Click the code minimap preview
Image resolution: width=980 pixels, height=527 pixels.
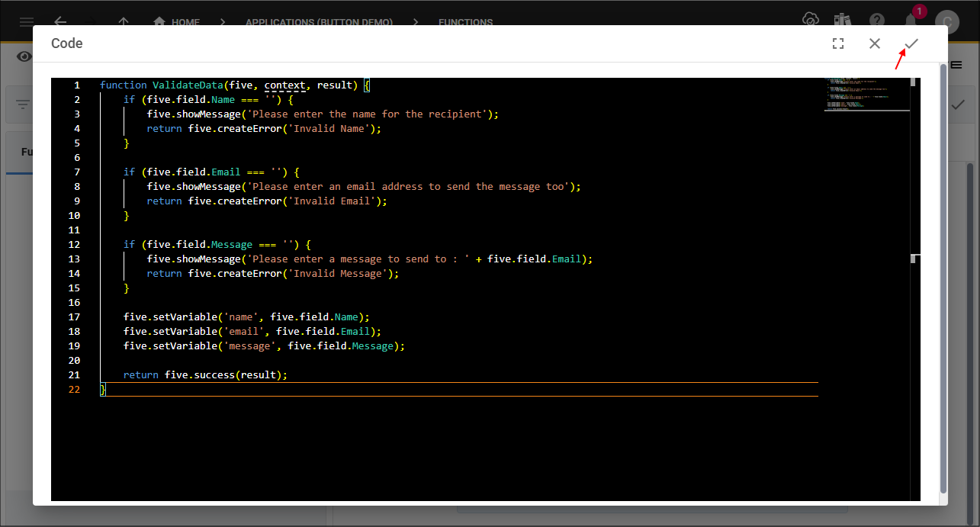pos(867,95)
